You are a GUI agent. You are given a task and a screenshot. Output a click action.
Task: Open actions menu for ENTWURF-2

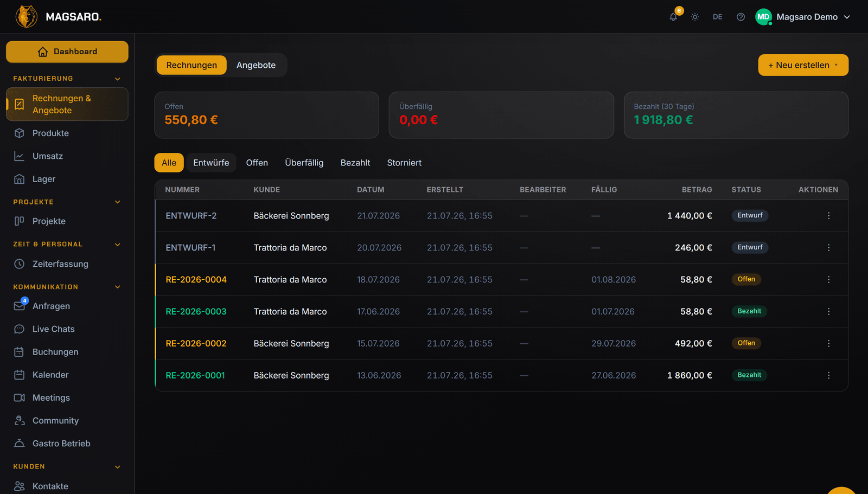pyautogui.click(x=828, y=216)
